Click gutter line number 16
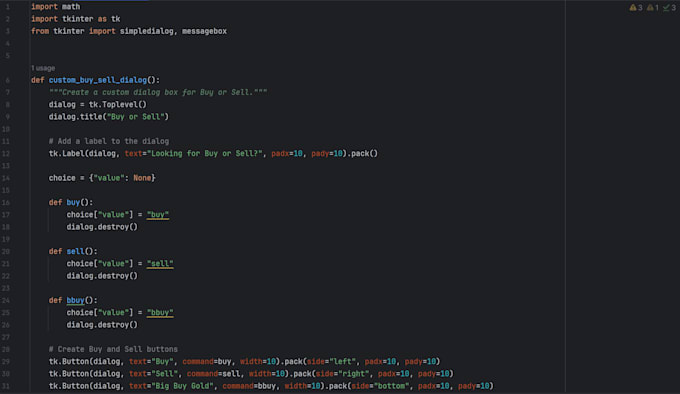The width and height of the screenshot is (680, 394). (x=6, y=202)
